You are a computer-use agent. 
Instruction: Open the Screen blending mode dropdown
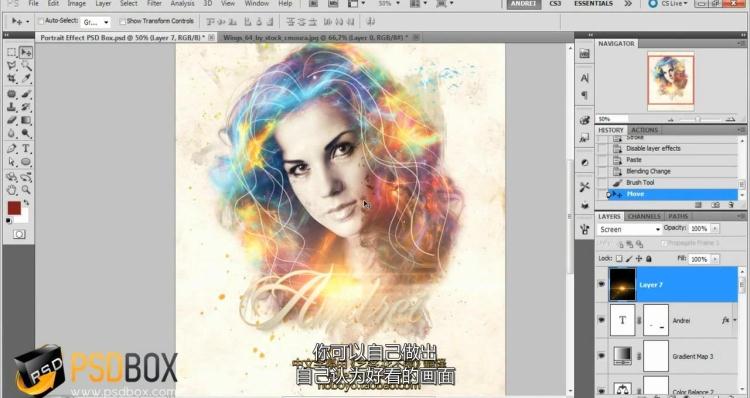tap(629, 229)
